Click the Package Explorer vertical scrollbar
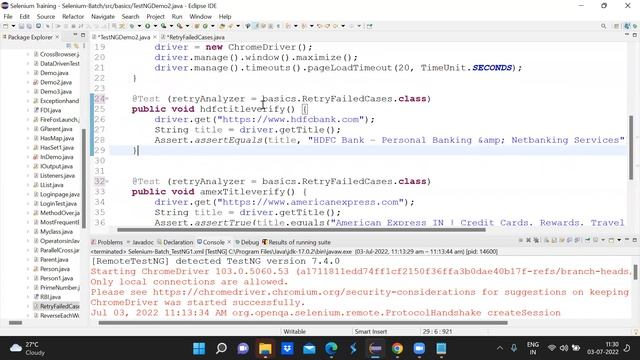The width and height of the screenshot is (640, 360). pos(84,179)
